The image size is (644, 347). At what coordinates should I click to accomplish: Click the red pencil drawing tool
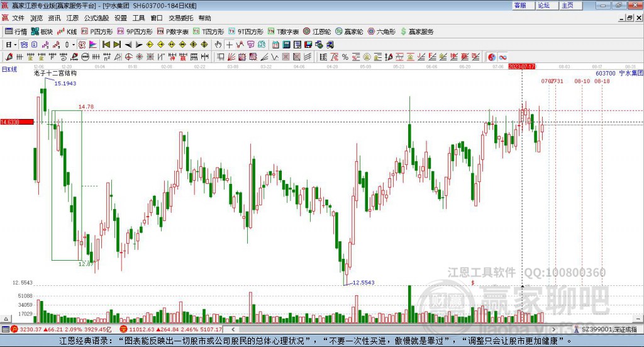[x=9, y=57]
